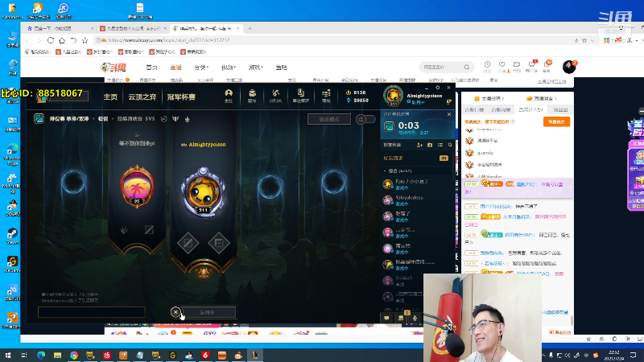
Task: Collapse the friends group expander
Action: point(385,171)
